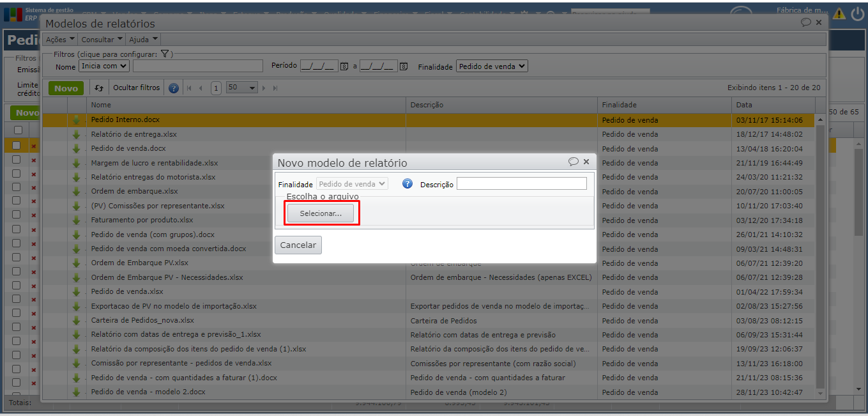Click the Cancelar button
868x416 pixels.
[x=298, y=245]
